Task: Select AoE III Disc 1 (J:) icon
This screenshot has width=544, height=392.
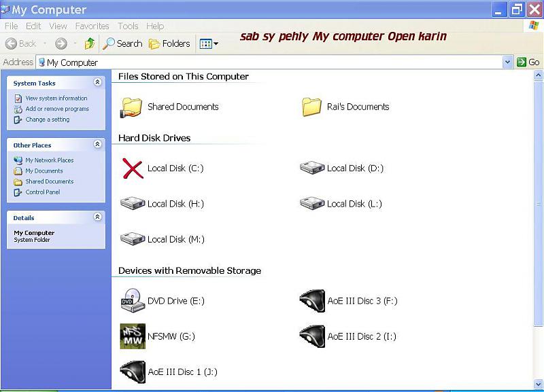Action: coord(133,372)
